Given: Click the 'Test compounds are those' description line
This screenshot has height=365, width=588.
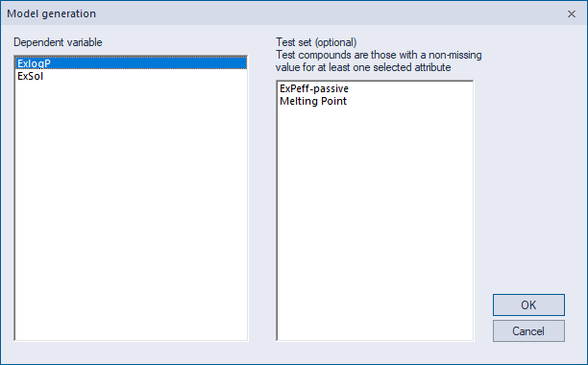Looking at the screenshot, I should click(379, 55).
